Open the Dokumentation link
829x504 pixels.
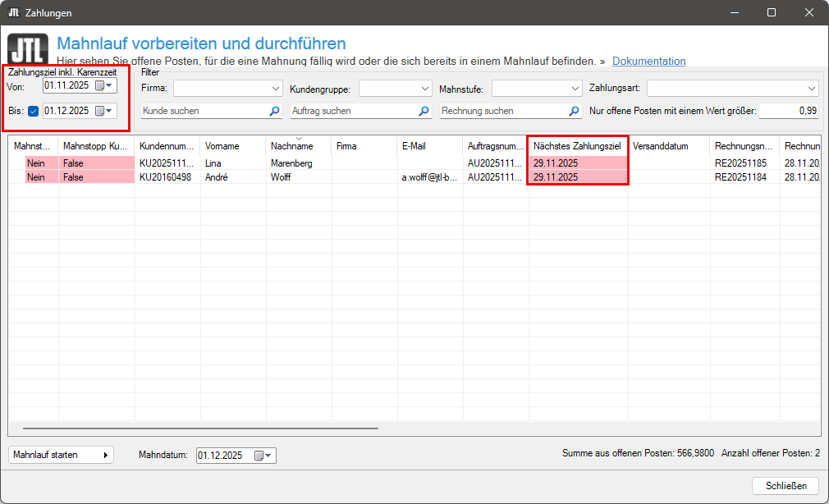click(648, 62)
